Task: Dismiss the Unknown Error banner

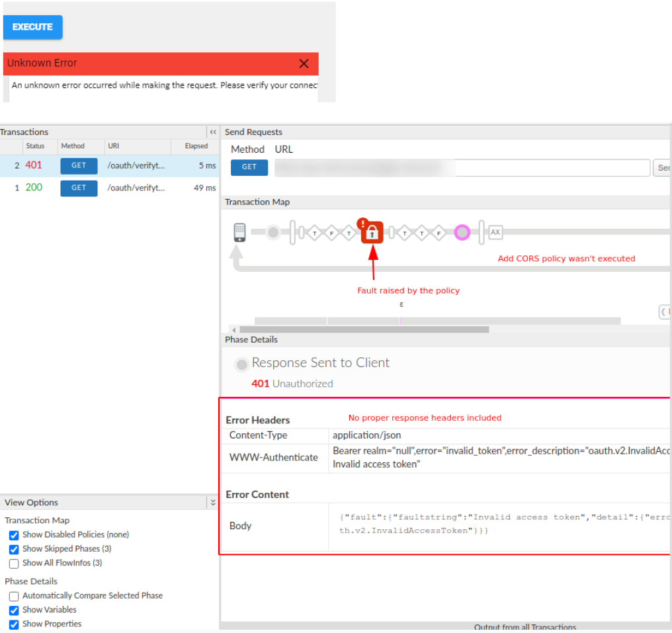Action: coord(304,63)
